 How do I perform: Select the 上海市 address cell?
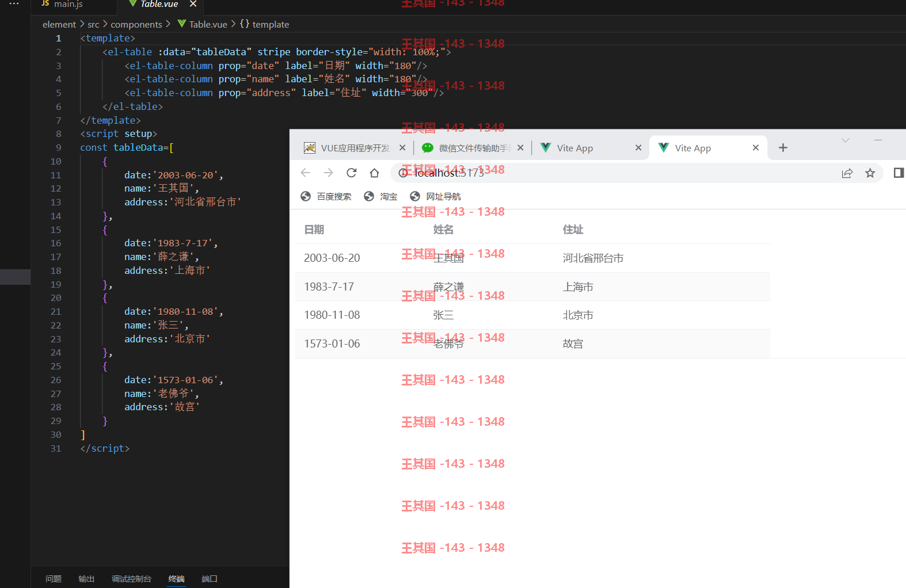pyautogui.click(x=578, y=287)
